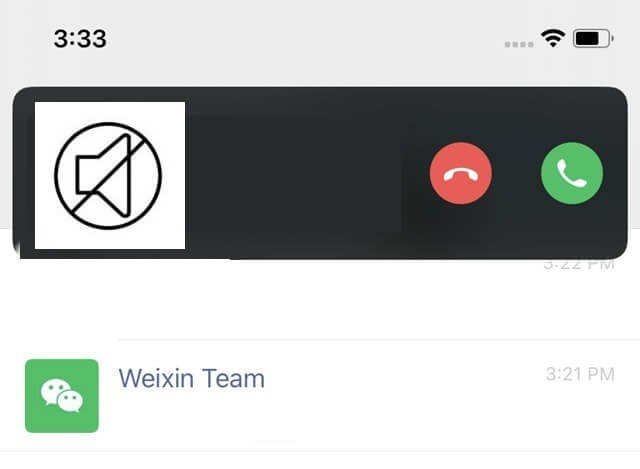This screenshot has height=469, width=640.
Task: Click empty list area below Weixin Team row
Action: coord(320,460)
